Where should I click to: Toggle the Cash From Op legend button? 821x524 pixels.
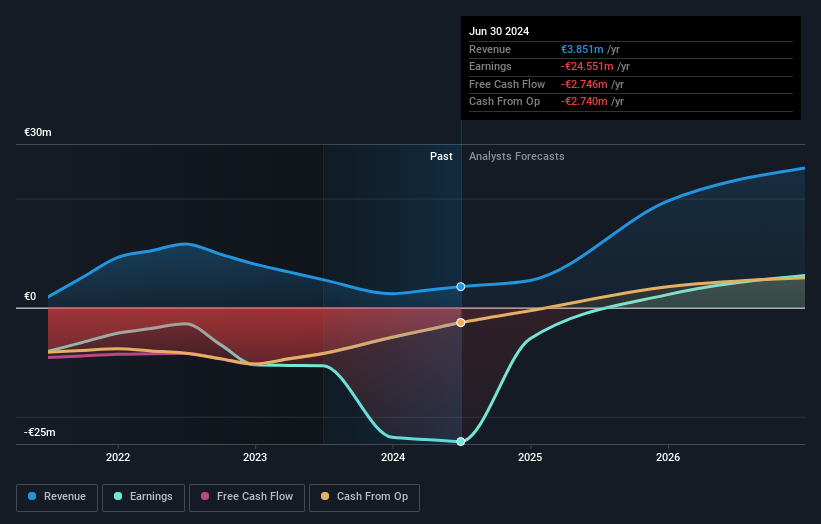tap(364, 497)
